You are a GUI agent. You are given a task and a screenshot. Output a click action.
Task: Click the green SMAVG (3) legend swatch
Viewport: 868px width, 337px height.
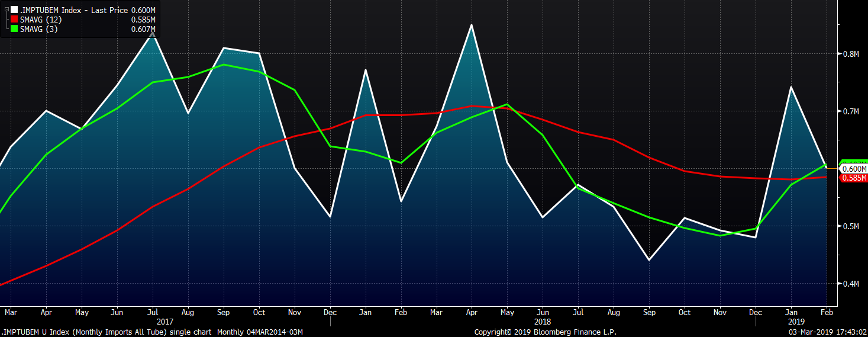[x=14, y=29]
